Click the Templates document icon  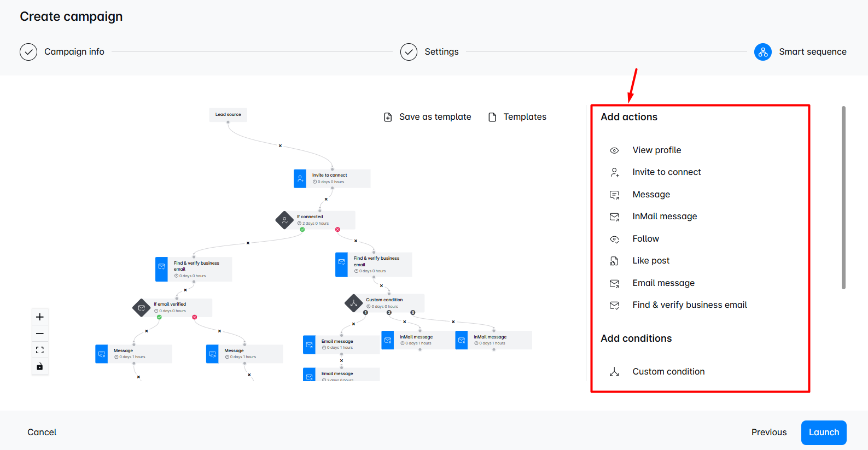coord(492,117)
